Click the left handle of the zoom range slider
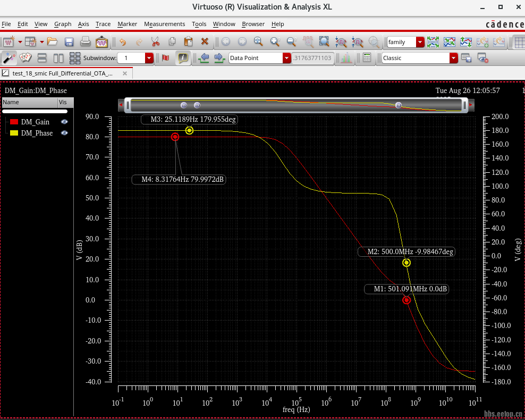This screenshot has width=525, height=420. tap(128, 105)
